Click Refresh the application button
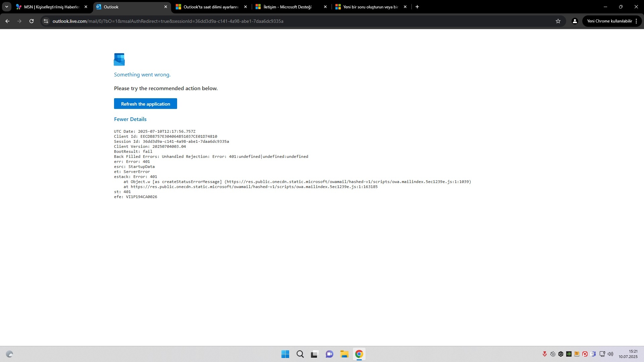 point(145,104)
